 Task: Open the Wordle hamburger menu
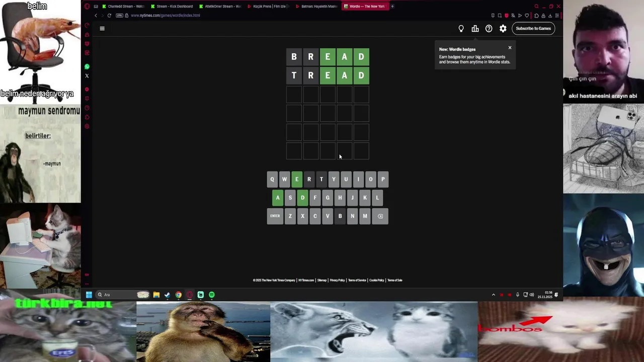pyautogui.click(x=102, y=29)
